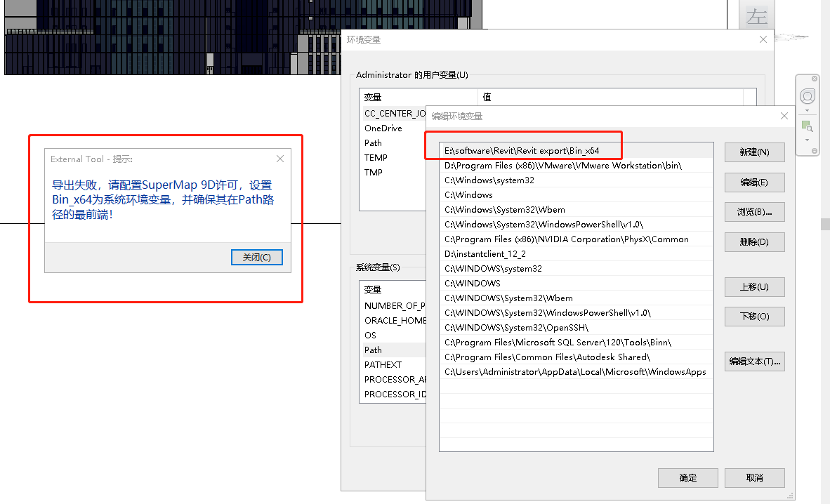The height and width of the screenshot is (504, 830).
Task: Select the D:\instantclient_12_2 path entry
Action: tap(576, 254)
